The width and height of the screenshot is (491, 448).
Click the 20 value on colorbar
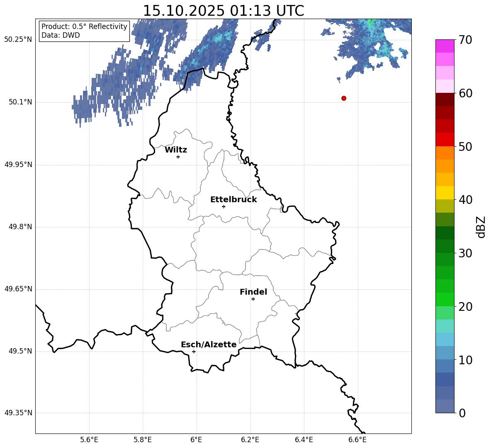tap(465, 306)
